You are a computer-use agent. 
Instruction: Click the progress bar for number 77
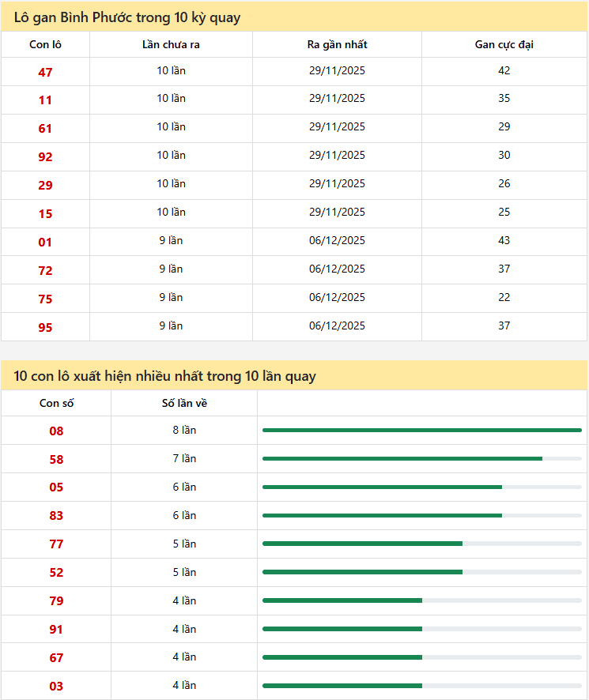(421, 544)
